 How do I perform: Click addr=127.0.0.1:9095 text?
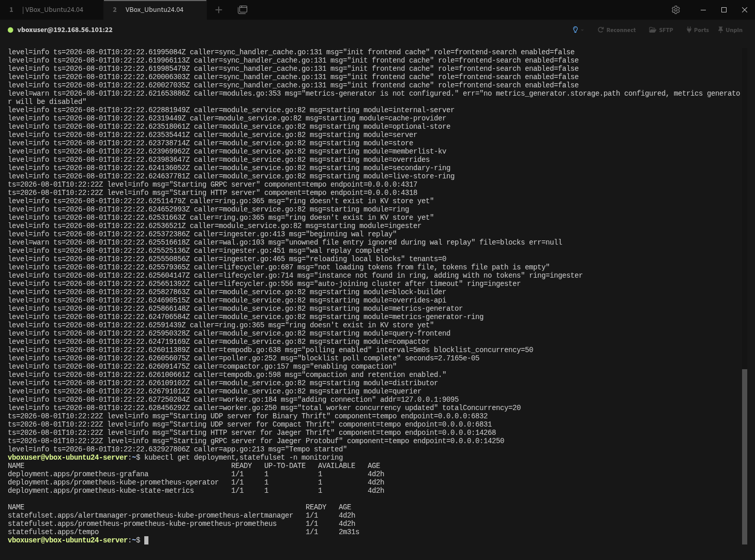[419, 400]
